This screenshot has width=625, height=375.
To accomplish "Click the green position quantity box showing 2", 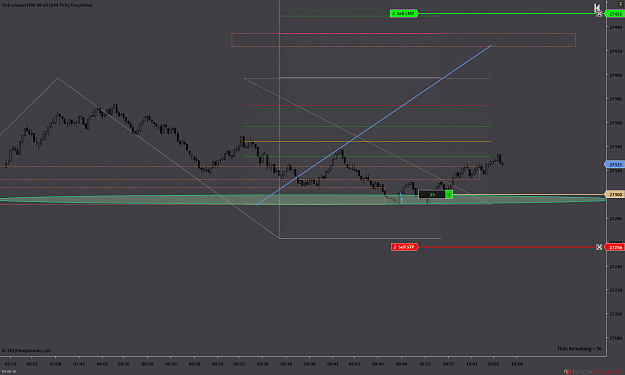I will [x=449, y=194].
